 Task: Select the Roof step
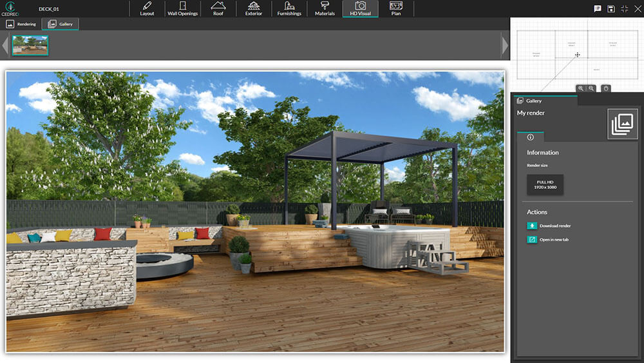(218, 8)
